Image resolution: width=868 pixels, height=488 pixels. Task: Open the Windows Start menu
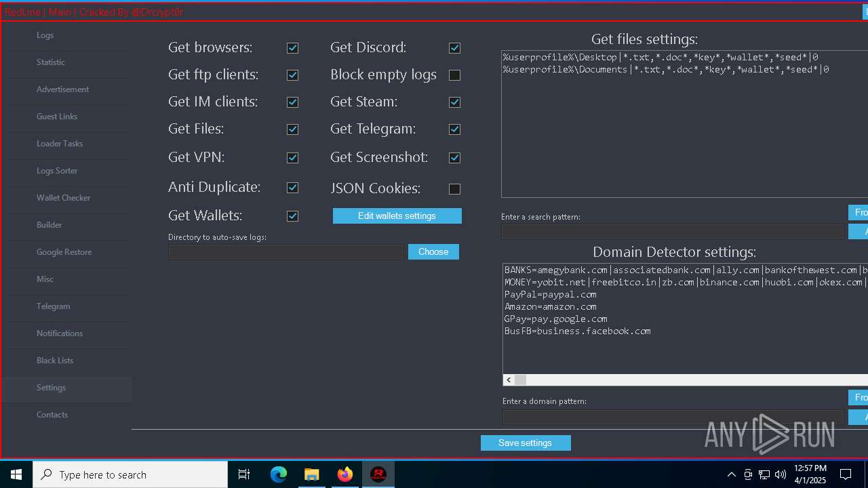16,474
